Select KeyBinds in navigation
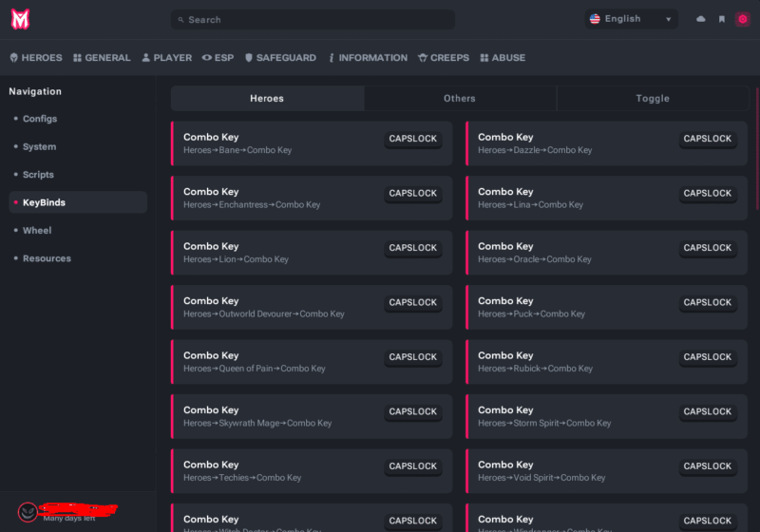The height and width of the screenshot is (532, 760). [78, 202]
